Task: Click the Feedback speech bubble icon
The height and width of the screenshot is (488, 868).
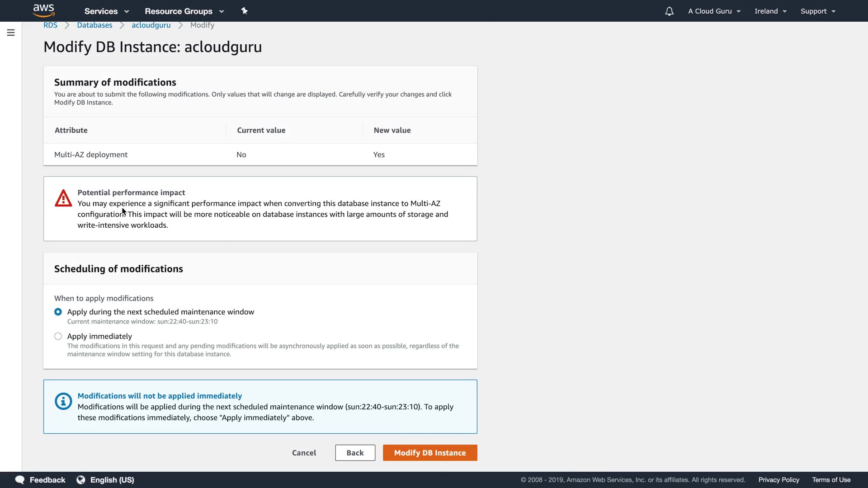Action: pyautogui.click(x=20, y=480)
